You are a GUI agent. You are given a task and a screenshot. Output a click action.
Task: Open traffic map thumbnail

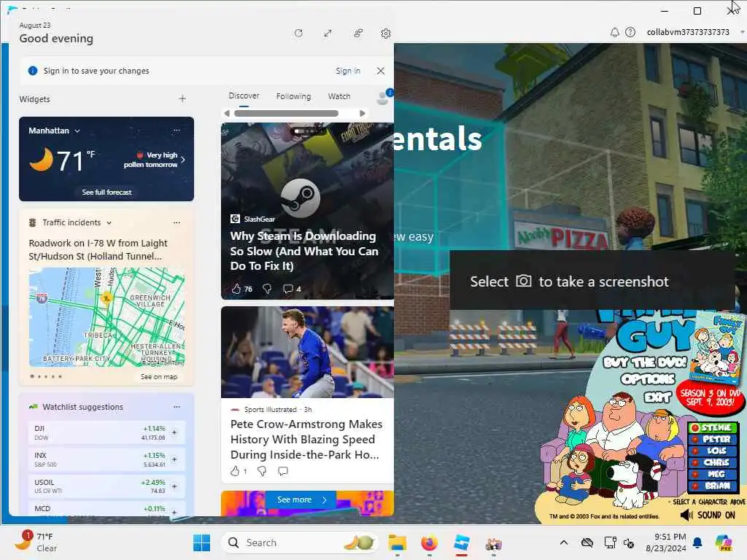point(107,316)
